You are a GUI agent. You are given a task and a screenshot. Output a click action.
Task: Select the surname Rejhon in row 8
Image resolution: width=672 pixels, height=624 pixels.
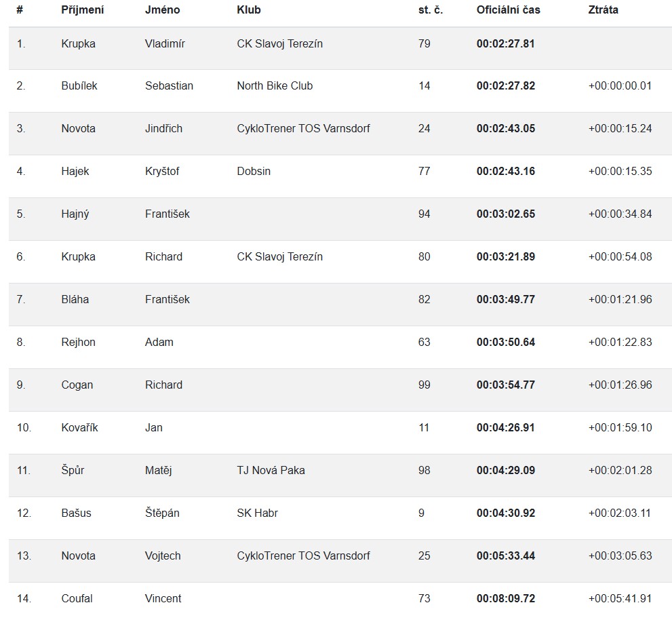pos(78,343)
